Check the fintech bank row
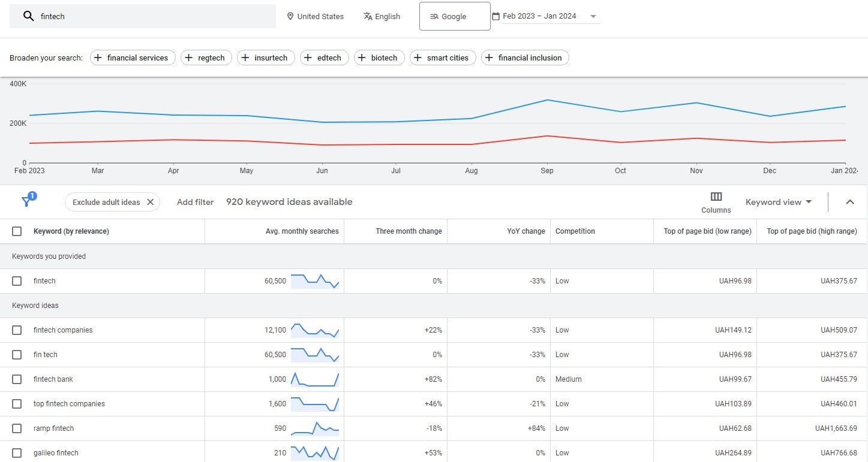868x462 pixels. click(17, 379)
